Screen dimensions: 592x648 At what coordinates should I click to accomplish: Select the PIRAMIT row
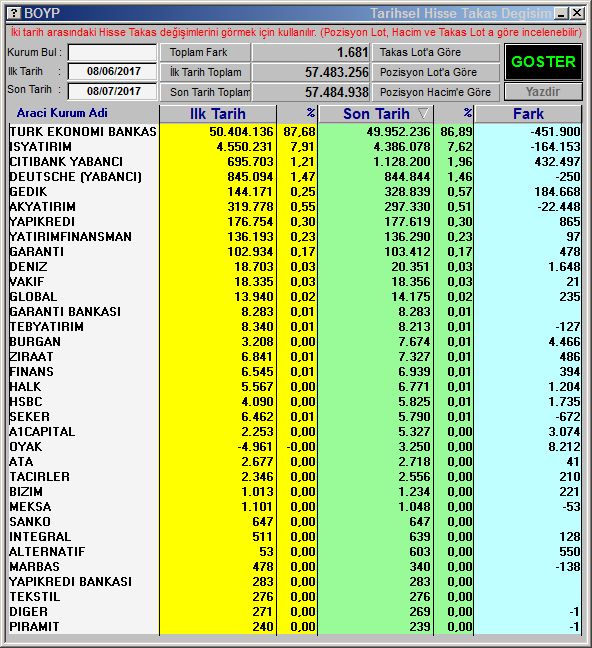(295, 627)
